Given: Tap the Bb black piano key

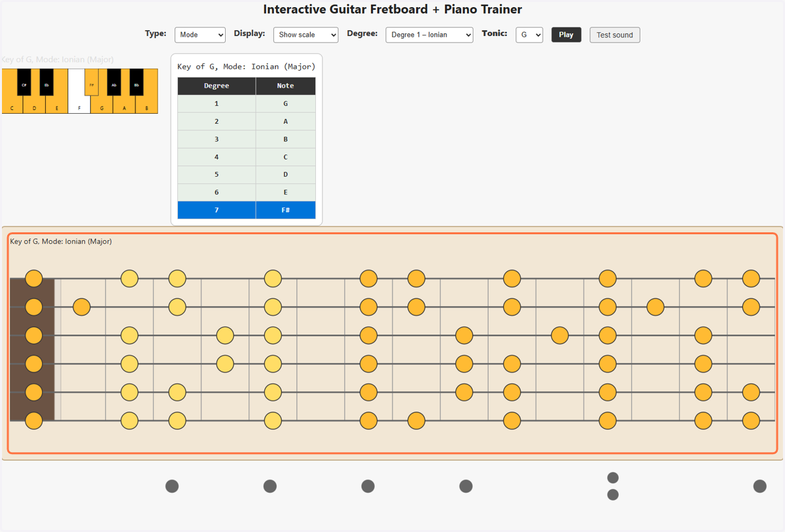Looking at the screenshot, I should 137,82.
